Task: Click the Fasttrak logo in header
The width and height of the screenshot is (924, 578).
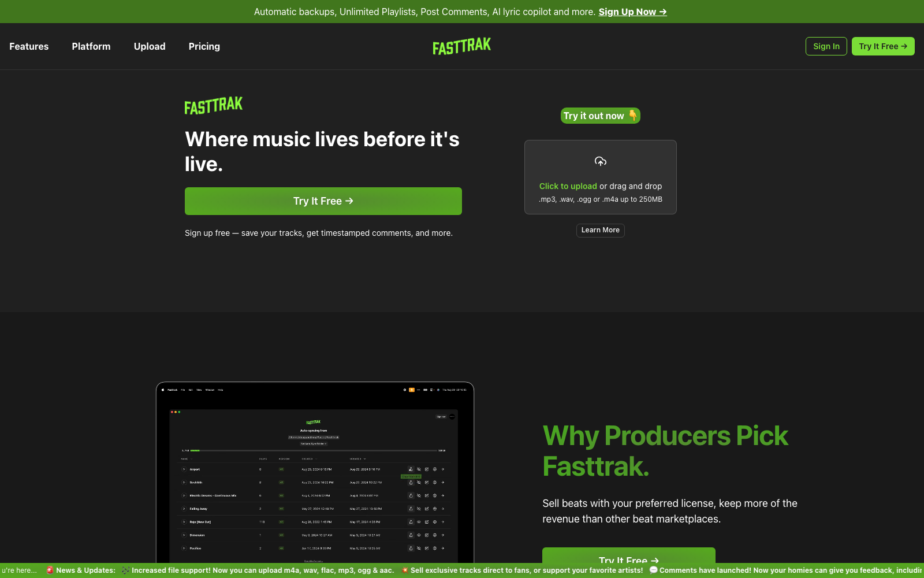Action: (x=462, y=46)
